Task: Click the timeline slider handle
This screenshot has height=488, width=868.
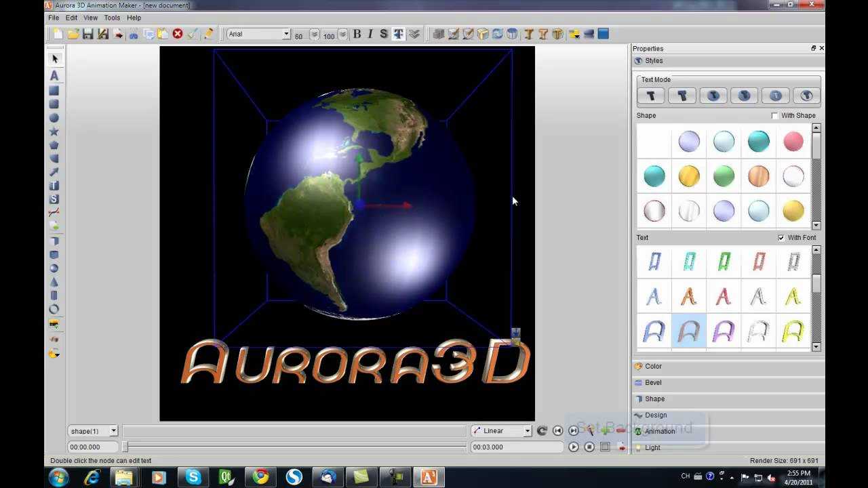Action: [125, 447]
